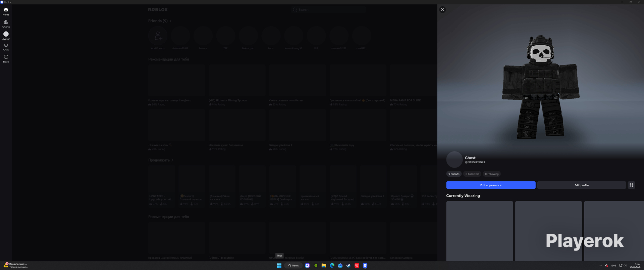
Task: Click the Currently Wearing heading
Action: pyautogui.click(x=463, y=196)
